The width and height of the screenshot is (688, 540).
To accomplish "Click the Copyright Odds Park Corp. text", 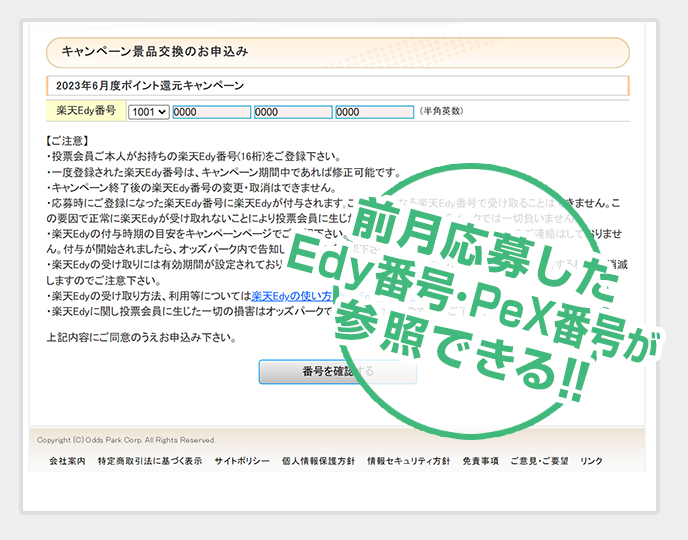I will click(x=126, y=440).
